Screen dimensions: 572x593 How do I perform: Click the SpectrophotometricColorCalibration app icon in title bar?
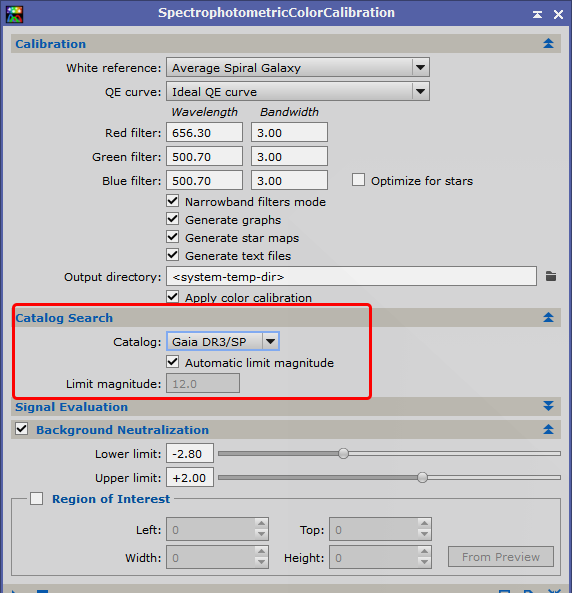[x=14, y=14]
